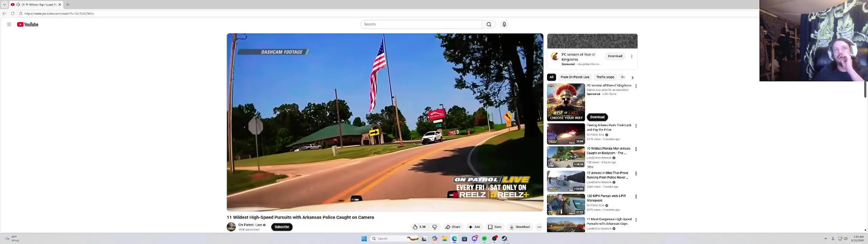This screenshot has width=868, height=244.
Task: Focus the YouTube search input field
Action: [421, 24]
